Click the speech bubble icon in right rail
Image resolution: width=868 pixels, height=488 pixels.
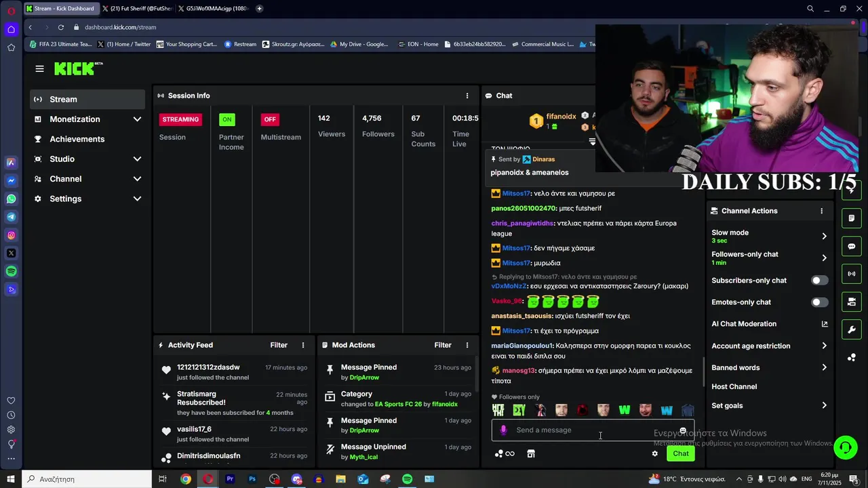coord(852,246)
